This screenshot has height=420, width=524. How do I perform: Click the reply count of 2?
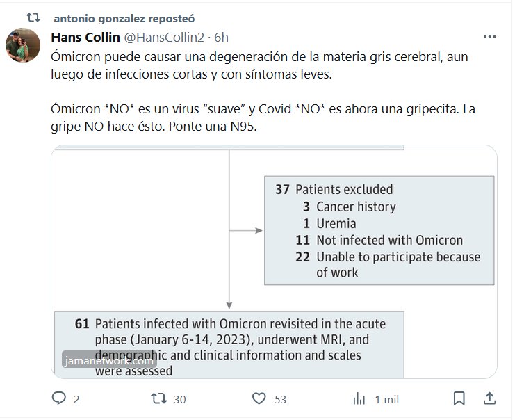[x=76, y=399]
